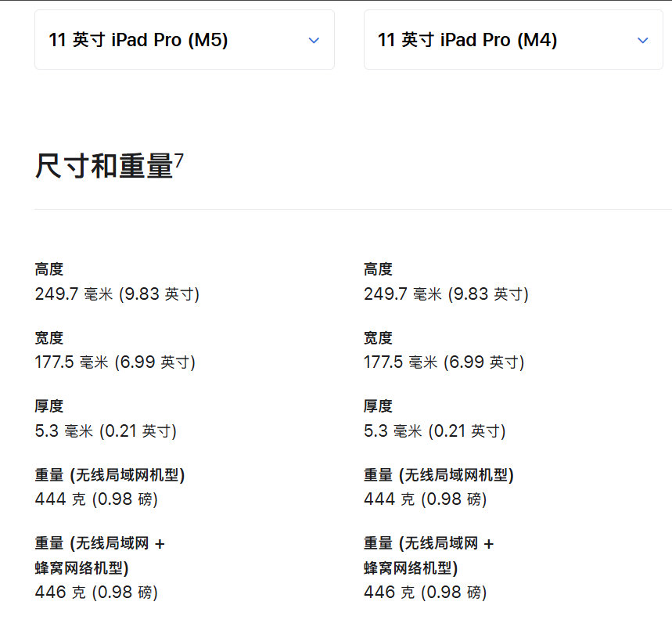Select the M4 column 高度 label
This screenshot has width=672, height=627.
point(378,269)
